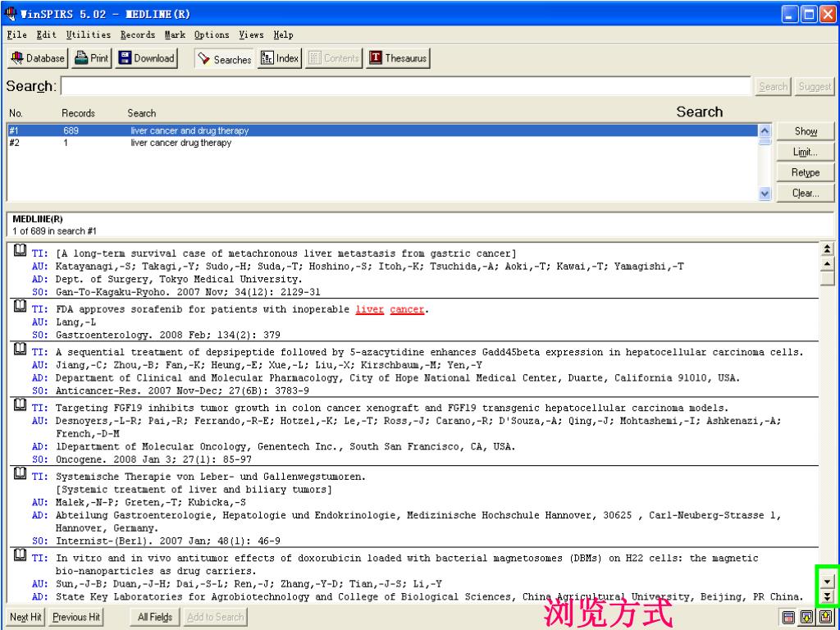The height and width of the screenshot is (630, 840).
Task: Click the author line 'Lang,-L'
Action: point(75,322)
